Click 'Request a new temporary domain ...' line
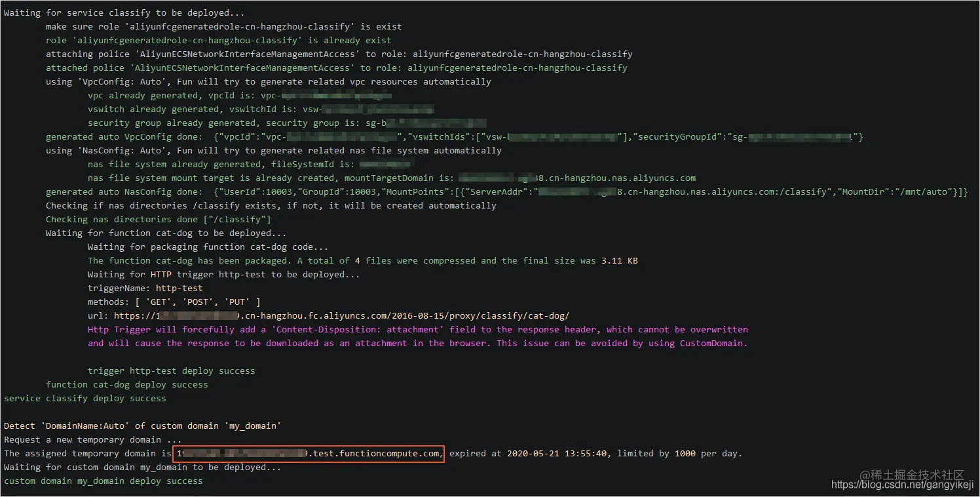The height and width of the screenshot is (497, 980). (93, 440)
